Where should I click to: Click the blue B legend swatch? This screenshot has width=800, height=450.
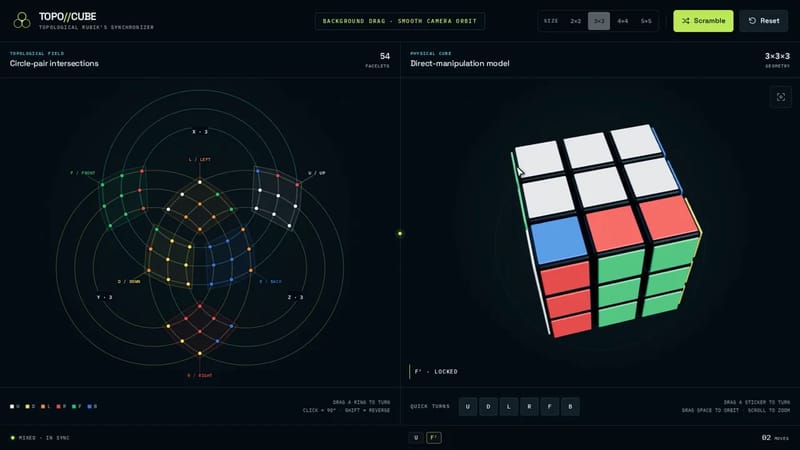coord(89,407)
